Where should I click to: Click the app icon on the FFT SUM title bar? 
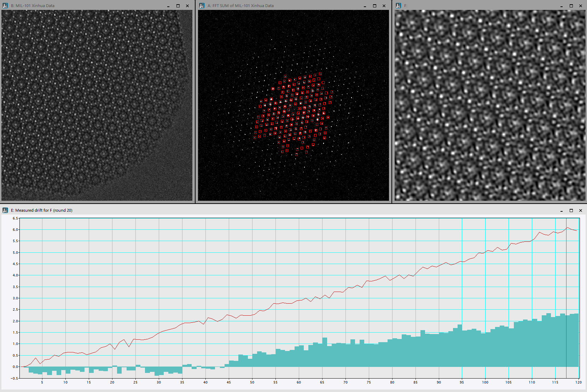(202, 6)
